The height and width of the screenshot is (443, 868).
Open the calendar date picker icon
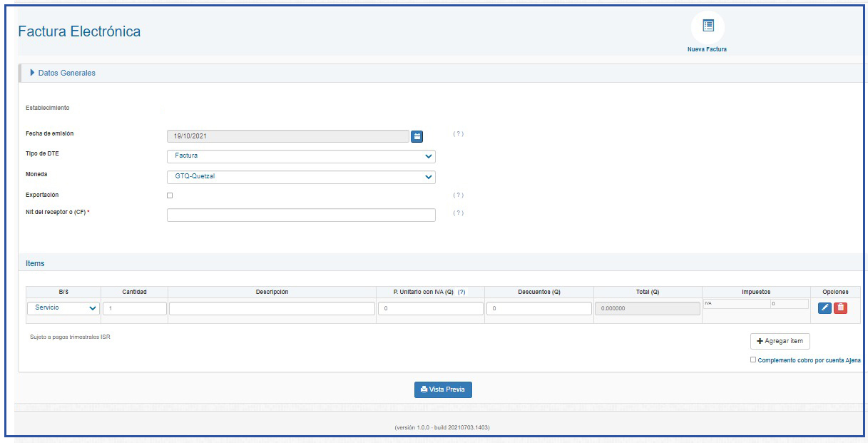pyautogui.click(x=417, y=136)
